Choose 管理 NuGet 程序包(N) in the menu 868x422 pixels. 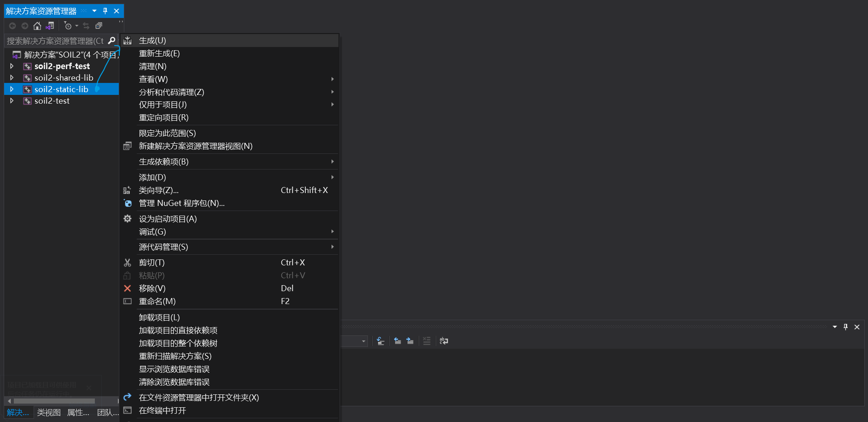(181, 203)
